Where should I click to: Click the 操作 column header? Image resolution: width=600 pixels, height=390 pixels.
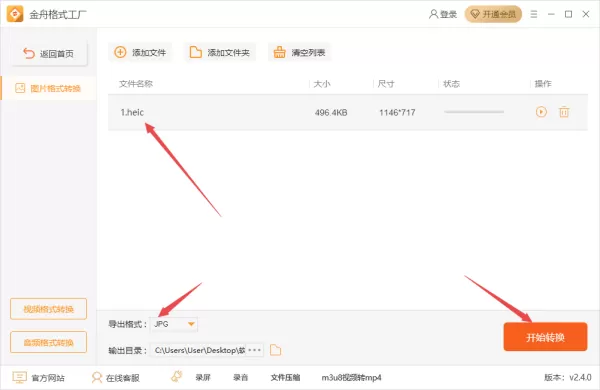coord(543,83)
